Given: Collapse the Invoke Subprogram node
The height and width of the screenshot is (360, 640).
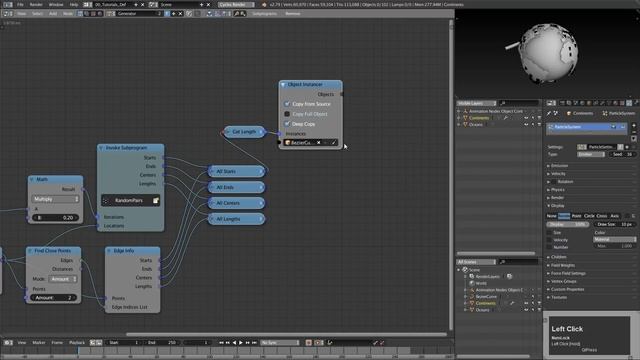Looking at the screenshot, I should pyautogui.click(x=101, y=148).
